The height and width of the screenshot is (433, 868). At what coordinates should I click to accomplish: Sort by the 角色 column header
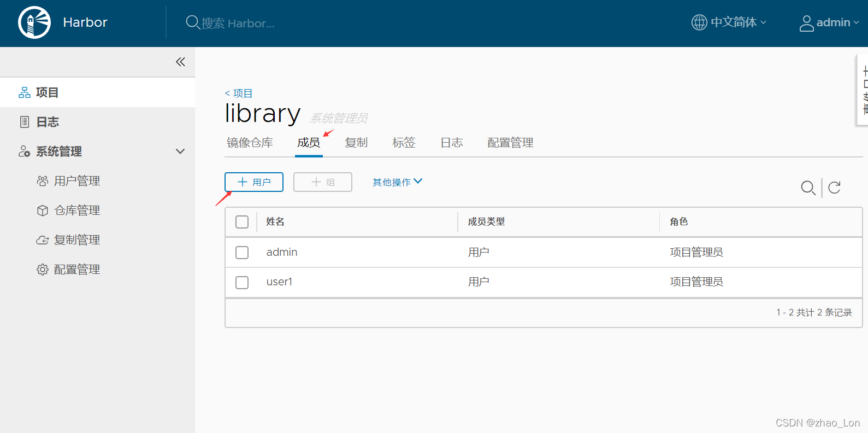(678, 222)
